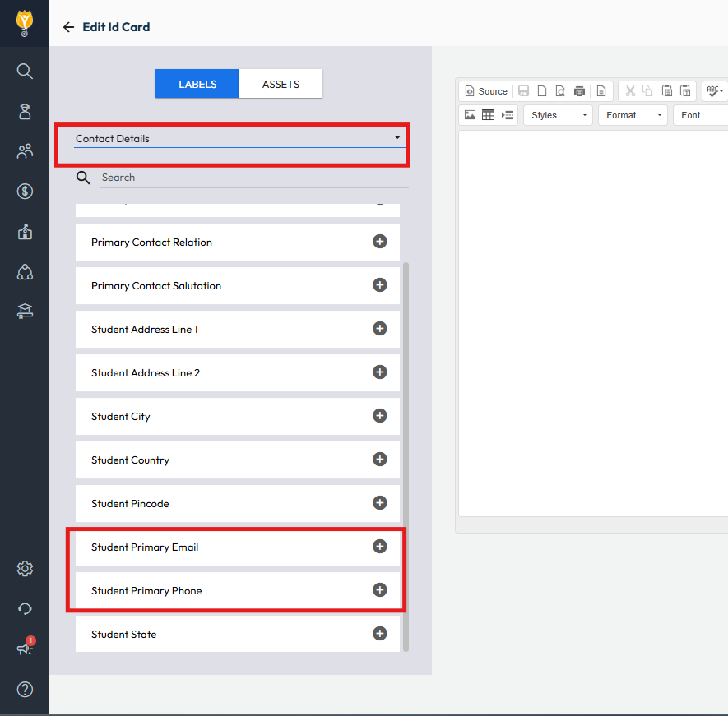Click the labels list vertical scrollbar
This screenshot has width=728, height=716.
406,457
